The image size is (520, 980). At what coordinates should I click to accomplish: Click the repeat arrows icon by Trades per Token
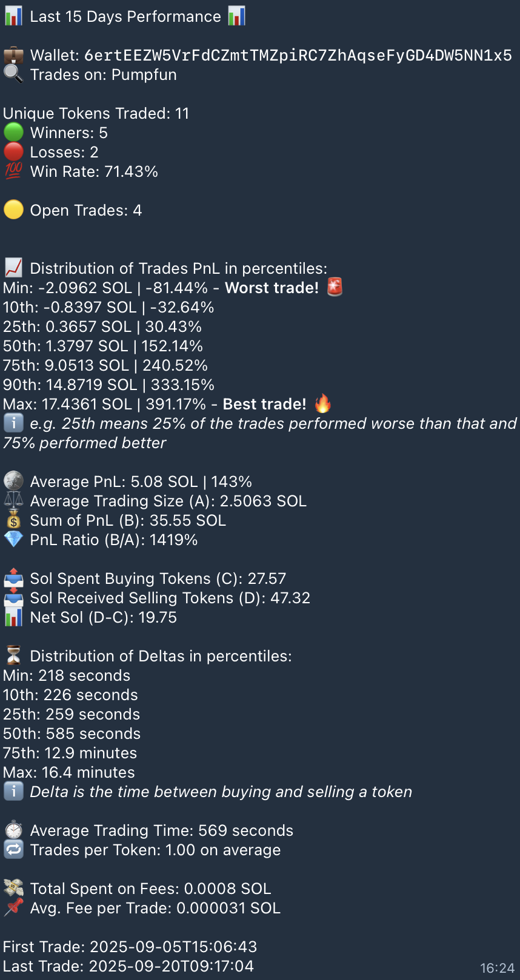13,850
